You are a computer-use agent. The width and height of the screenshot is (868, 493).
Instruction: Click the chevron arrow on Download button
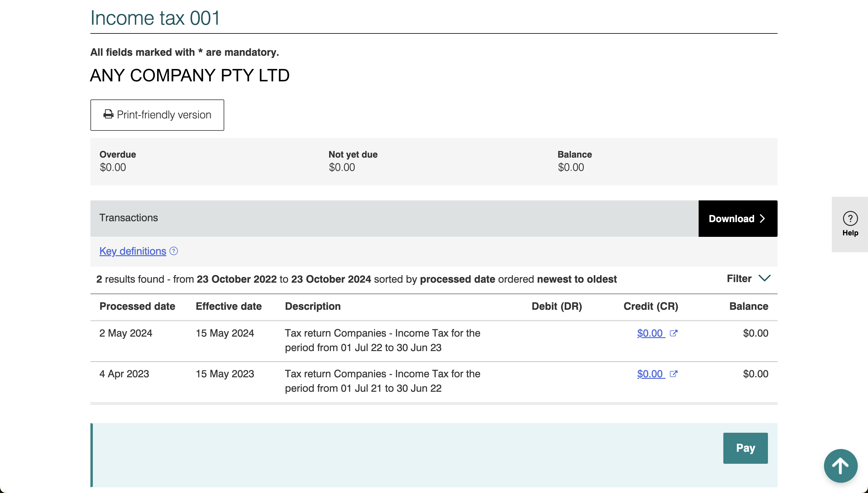[x=763, y=219]
